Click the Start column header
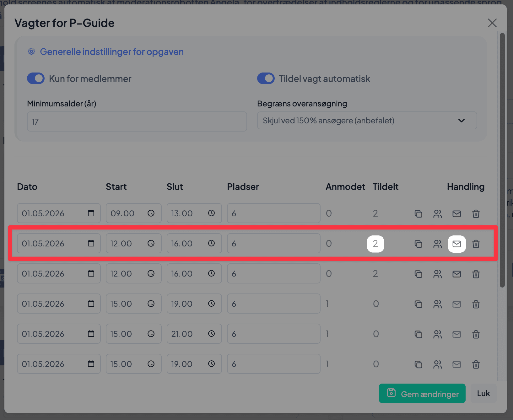The image size is (513, 420). pos(116,187)
